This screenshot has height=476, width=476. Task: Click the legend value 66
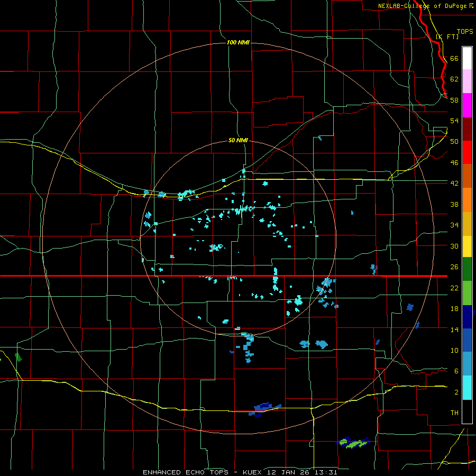[x=454, y=58]
